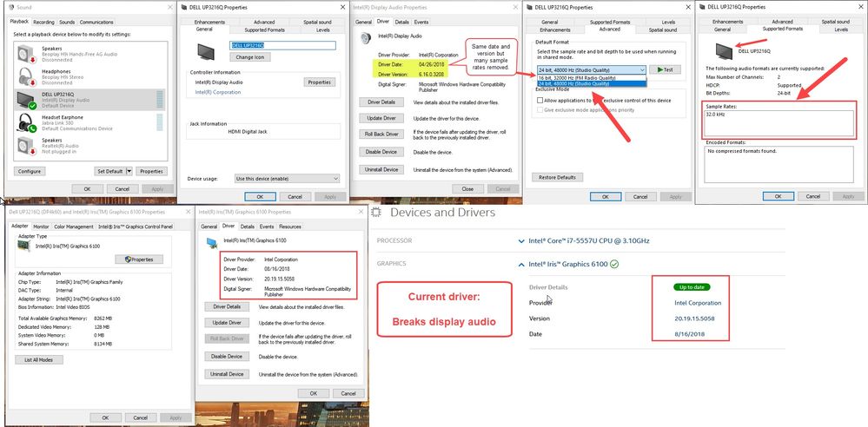The width and height of the screenshot is (868, 427).
Task: Choose 24 bit, 48000 Hz Studio Quality list option
Action: point(591,83)
